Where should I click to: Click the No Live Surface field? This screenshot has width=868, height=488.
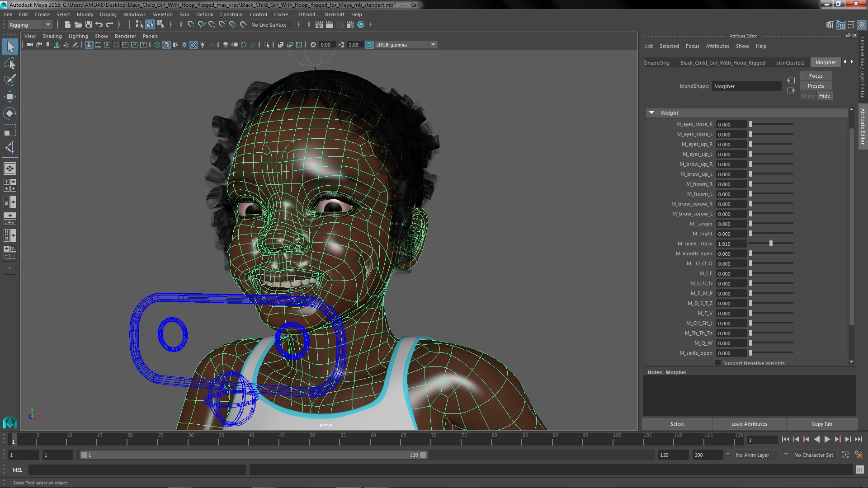click(271, 25)
